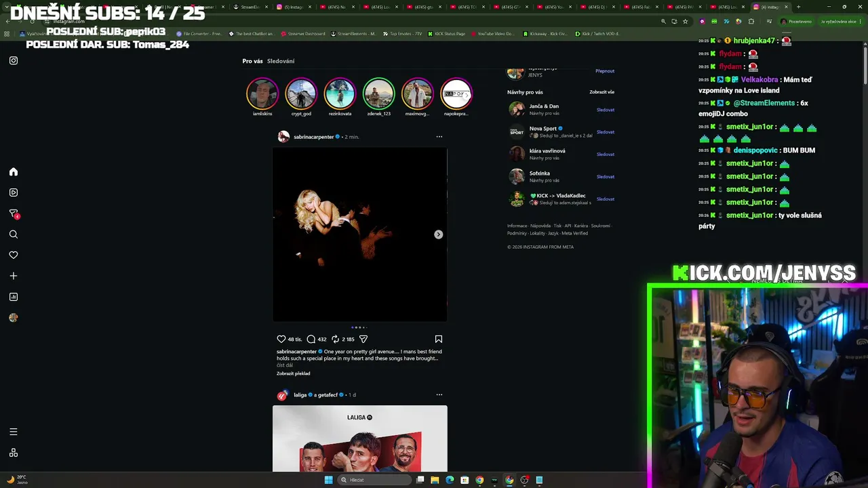
Task: Click the Windows taskbar 'Hledat' search box
Action: pos(374,480)
